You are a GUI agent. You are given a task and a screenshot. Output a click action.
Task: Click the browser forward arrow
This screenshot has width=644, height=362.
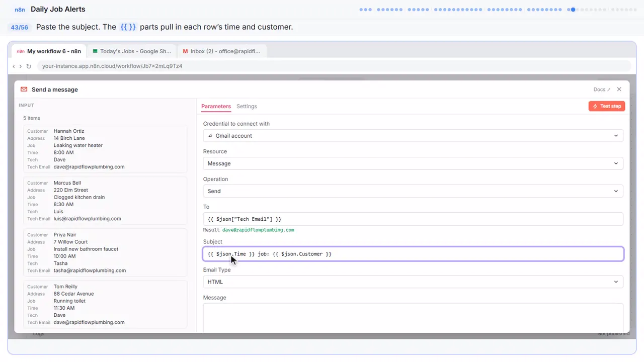[21, 66]
